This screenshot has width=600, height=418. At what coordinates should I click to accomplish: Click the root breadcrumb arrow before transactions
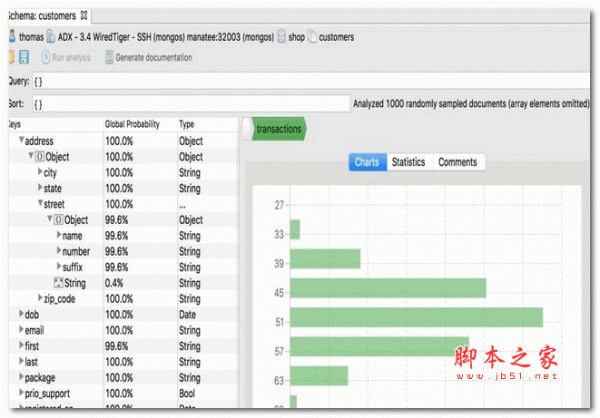click(x=247, y=129)
